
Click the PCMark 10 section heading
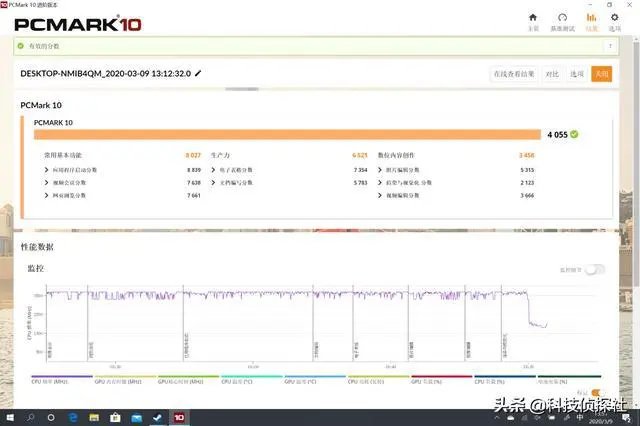(x=41, y=105)
